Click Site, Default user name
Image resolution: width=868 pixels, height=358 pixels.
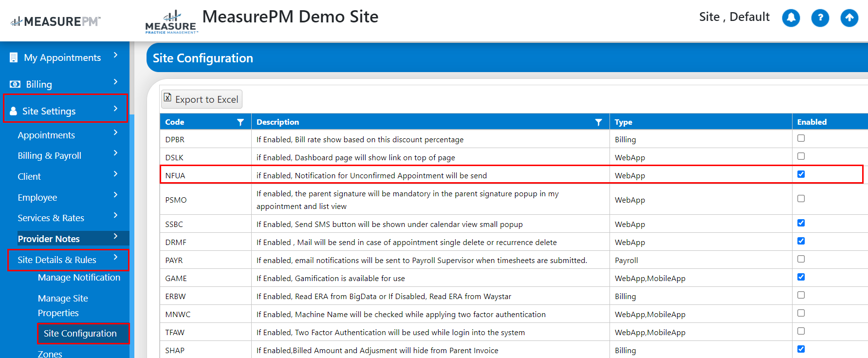tap(734, 17)
